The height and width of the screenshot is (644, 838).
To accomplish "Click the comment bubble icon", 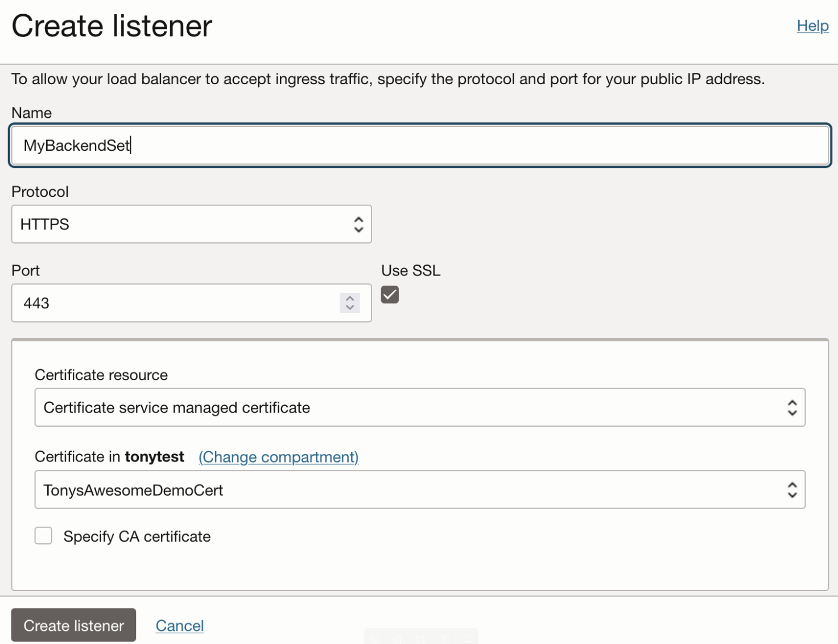I will coord(468,639).
